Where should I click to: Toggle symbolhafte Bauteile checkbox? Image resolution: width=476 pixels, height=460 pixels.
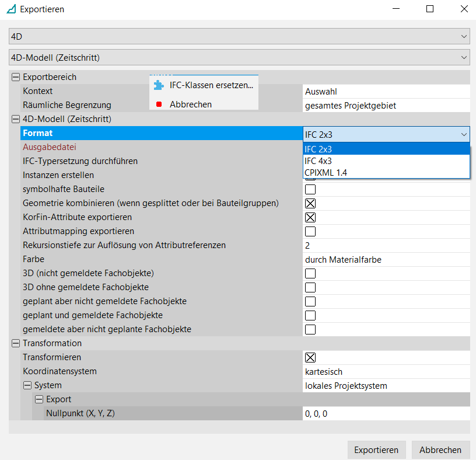point(310,189)
